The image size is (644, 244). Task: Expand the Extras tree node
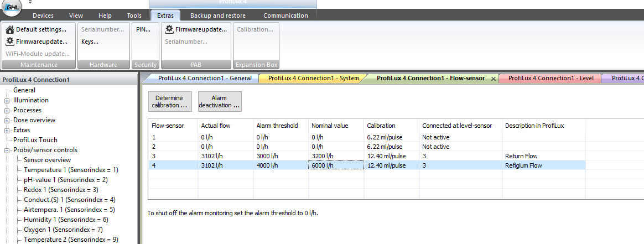(7, 131)
